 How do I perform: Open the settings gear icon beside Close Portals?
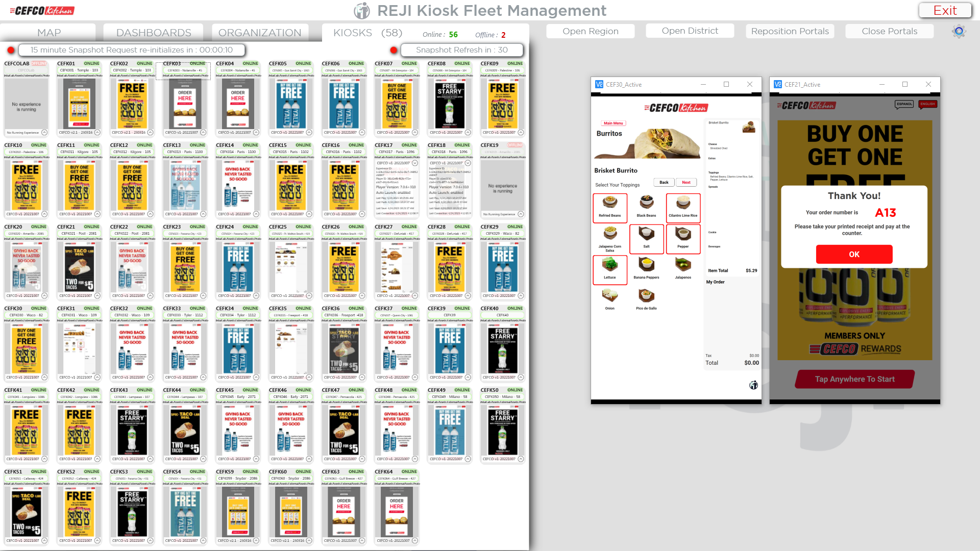tap(959, 32)
